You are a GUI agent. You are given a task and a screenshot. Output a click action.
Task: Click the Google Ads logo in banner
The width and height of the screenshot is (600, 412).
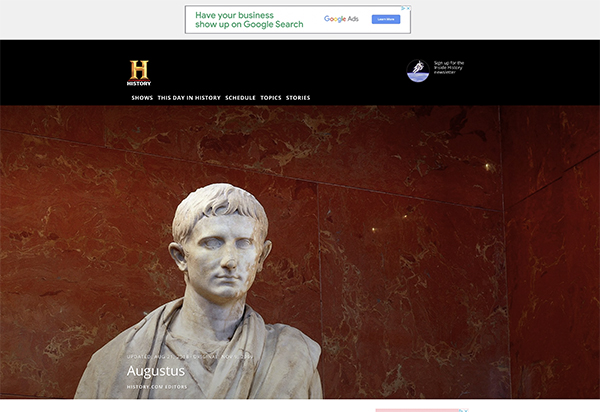pos(341,19)
